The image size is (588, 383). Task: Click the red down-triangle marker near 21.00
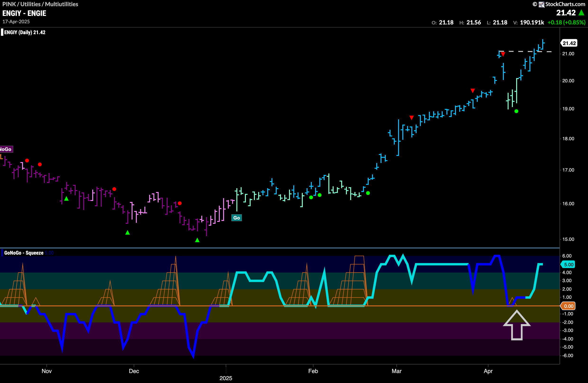coord(503,54)
